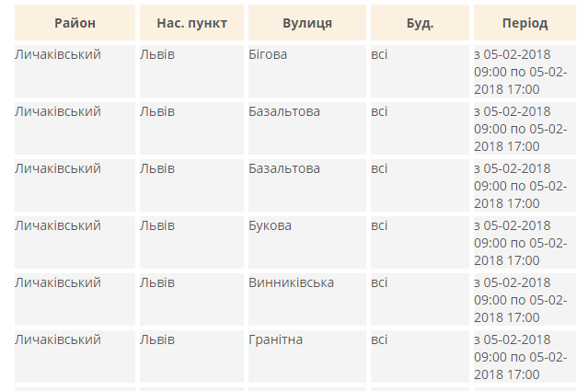The image size is (588, 391).
Task: Click the Бігова street cell
Action: pos(268,54)
